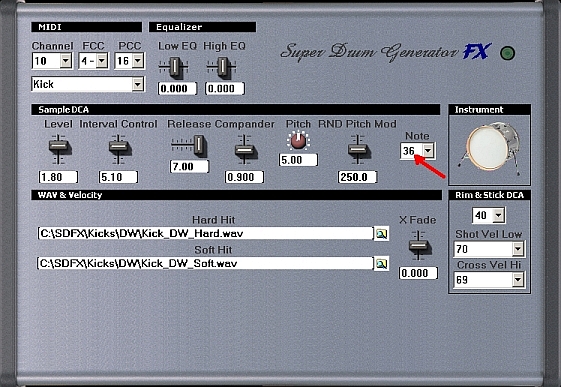Click the Super Drum Generator FX logo
Viewport: 561px width, 387px height.
click(x=386, y=52)
